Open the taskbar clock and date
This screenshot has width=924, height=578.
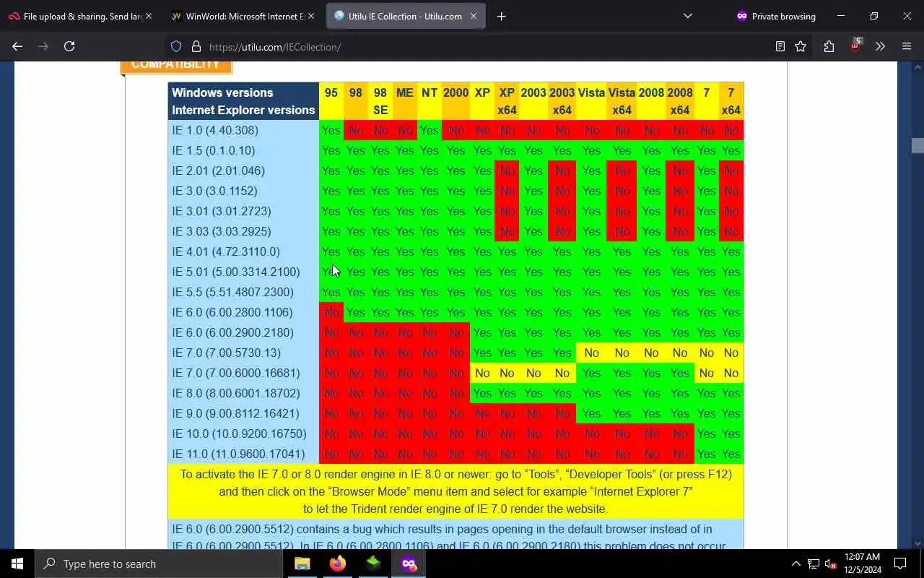863,564
